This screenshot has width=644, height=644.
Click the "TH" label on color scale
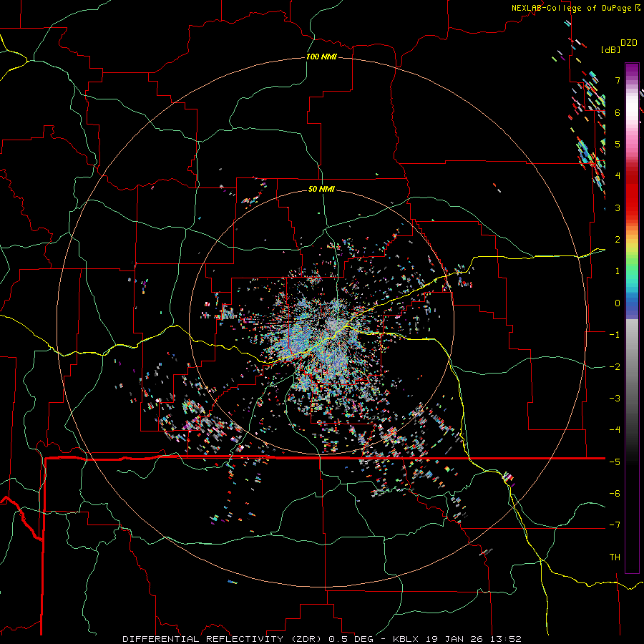click(615, 557)
